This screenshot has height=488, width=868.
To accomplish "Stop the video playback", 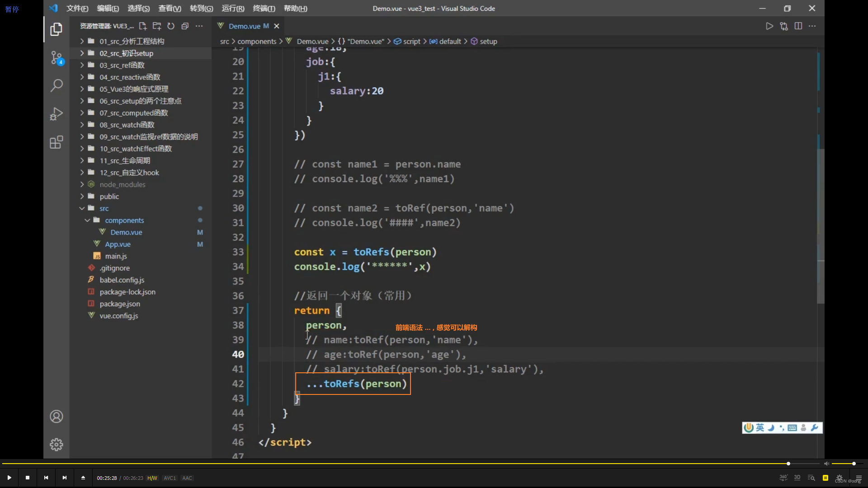I will (x=28, y=478).
